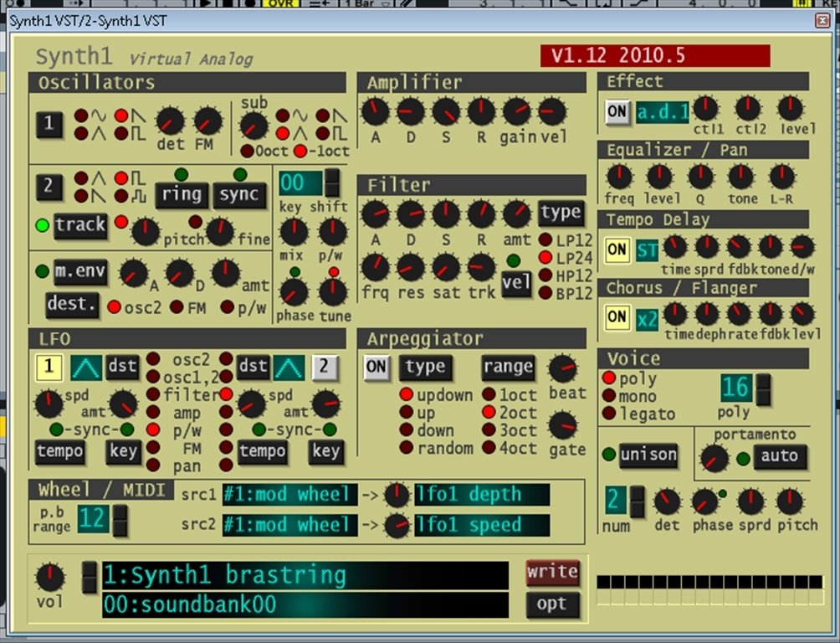This screenshot has height=643, width=840.
Task: Switch voice mode to legato
Action: (x=608, y=414)
